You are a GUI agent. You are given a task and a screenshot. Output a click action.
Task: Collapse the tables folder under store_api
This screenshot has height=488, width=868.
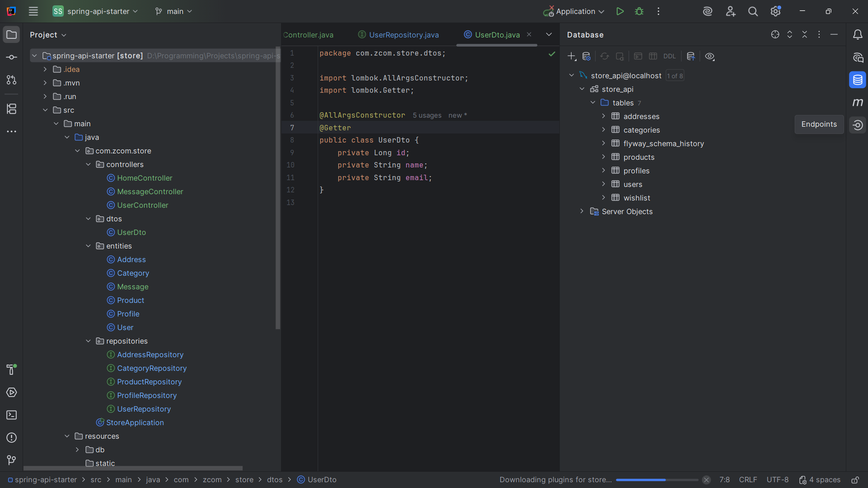593,102
